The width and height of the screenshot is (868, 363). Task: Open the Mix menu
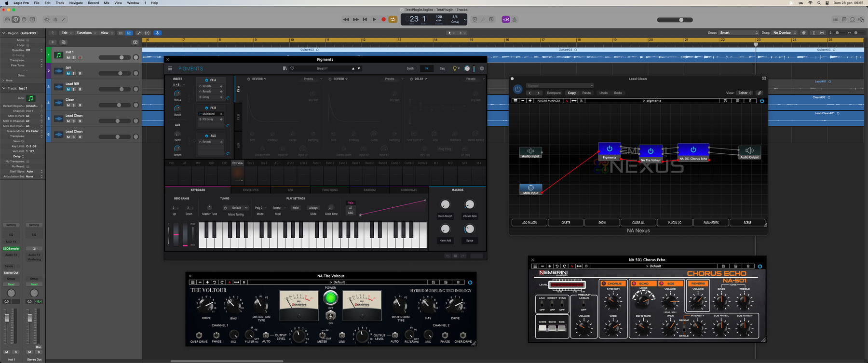pyautogui.click(x=107, y=3)
